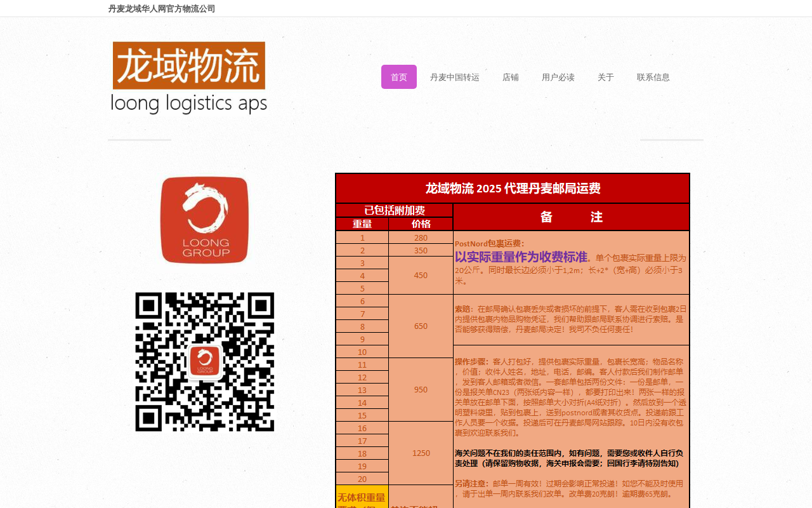Click weight cell 13 in the table
The width and height of the screenshot is (812, 508).
362,390
